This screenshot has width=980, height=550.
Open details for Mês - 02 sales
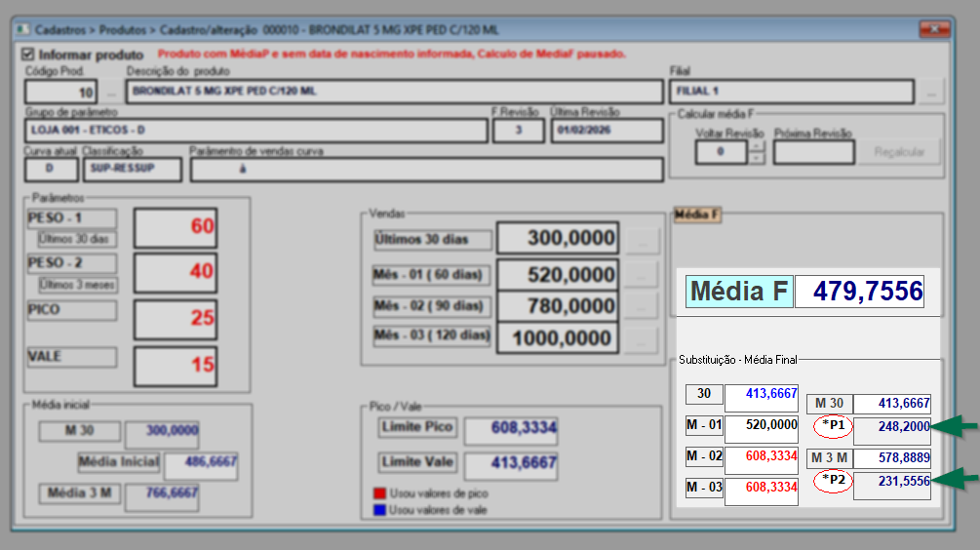(641, 307)
